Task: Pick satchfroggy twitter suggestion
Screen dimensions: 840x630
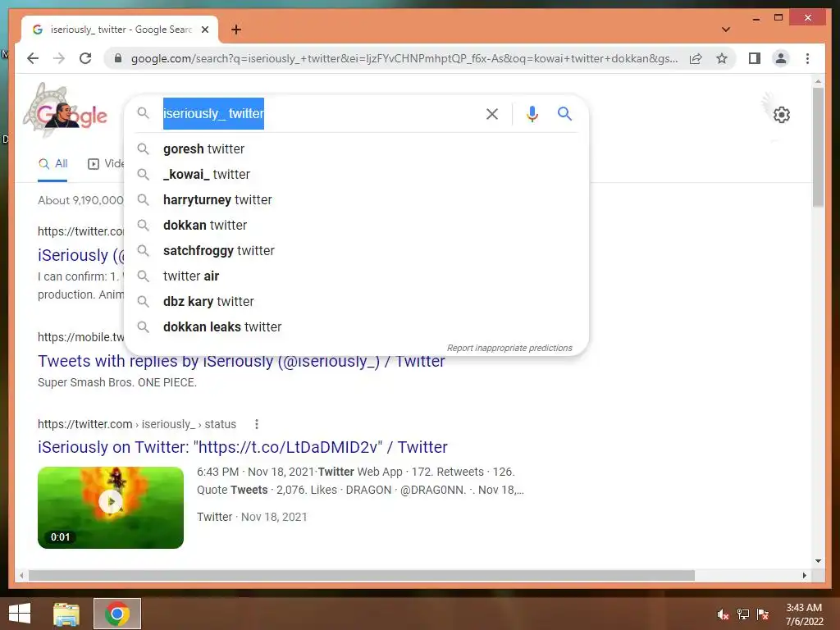Action: point(356,251)
